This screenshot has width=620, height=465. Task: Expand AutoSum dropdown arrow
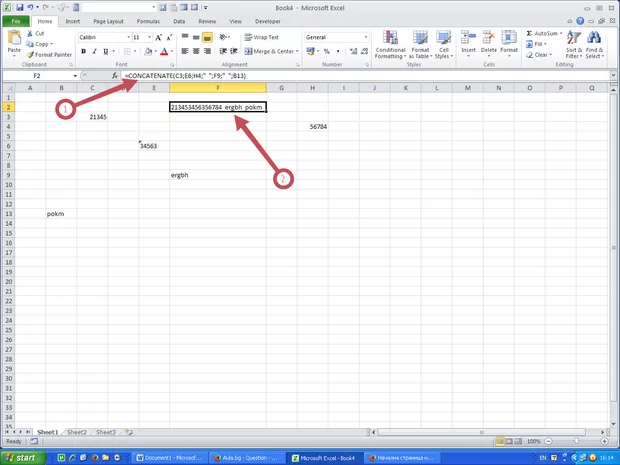tap(561, 34)
